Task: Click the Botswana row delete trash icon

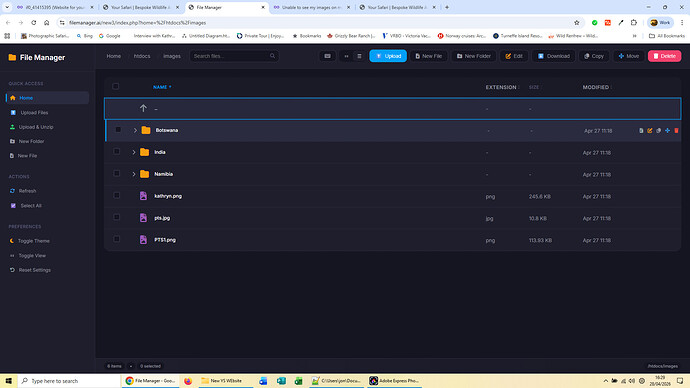Action: click(676, 131)
